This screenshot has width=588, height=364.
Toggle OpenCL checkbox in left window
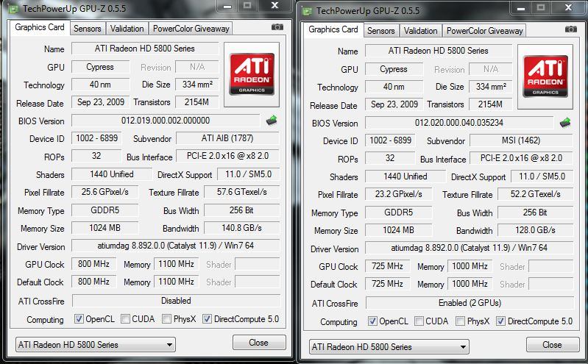pyautogui.click(x=79, y=319)
